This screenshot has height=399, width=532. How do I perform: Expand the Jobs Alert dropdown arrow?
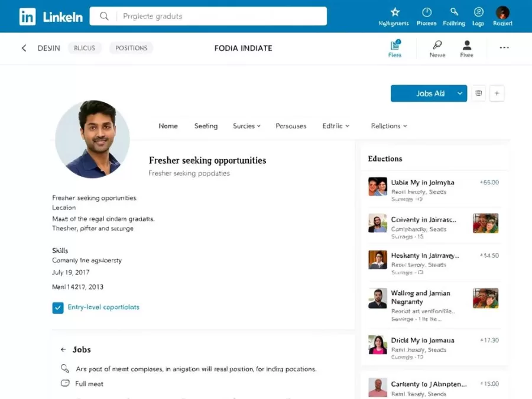[x=459, y=93]
